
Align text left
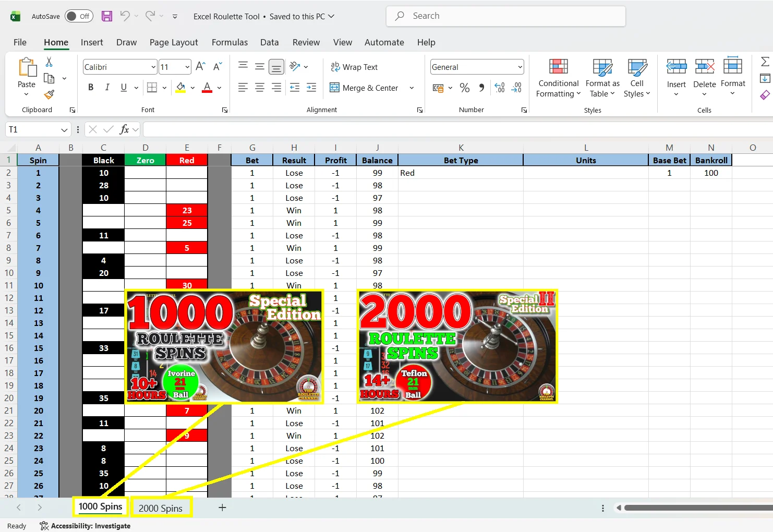243,88
